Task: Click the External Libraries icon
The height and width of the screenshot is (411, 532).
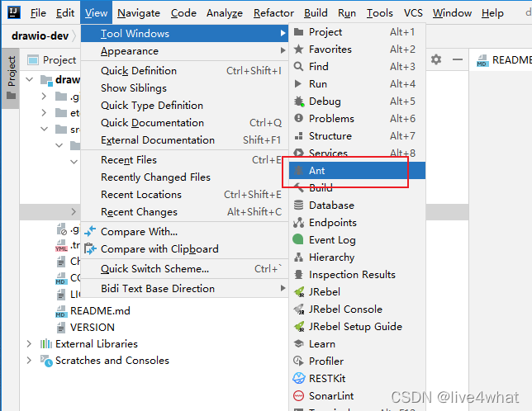Action: click(x=45, y=344)
